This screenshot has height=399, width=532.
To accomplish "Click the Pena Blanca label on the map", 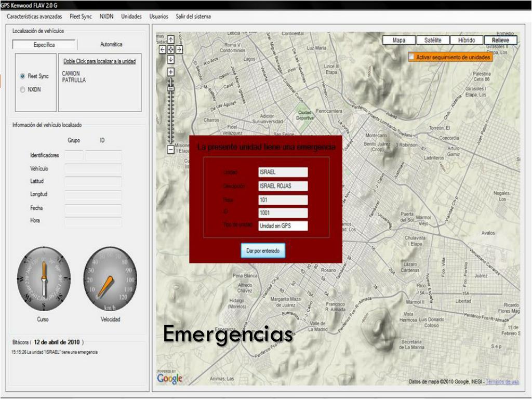I will (245, 275).
